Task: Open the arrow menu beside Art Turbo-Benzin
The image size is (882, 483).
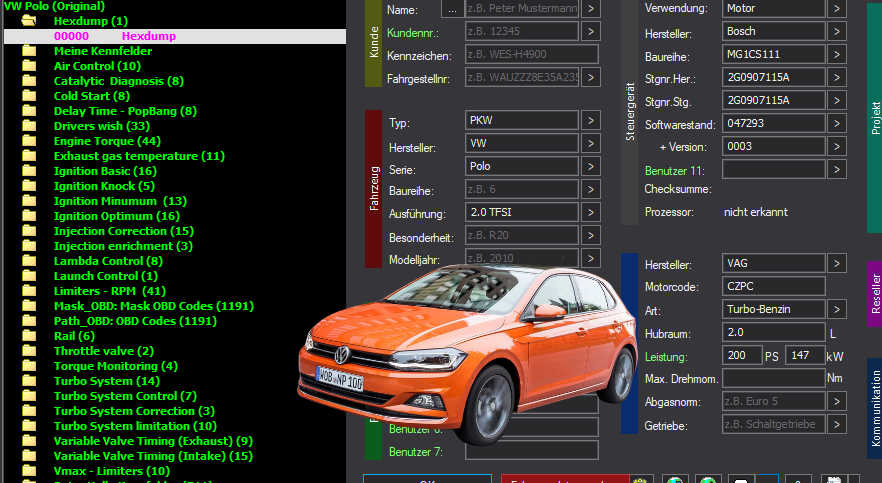Action: click(837, 310)
